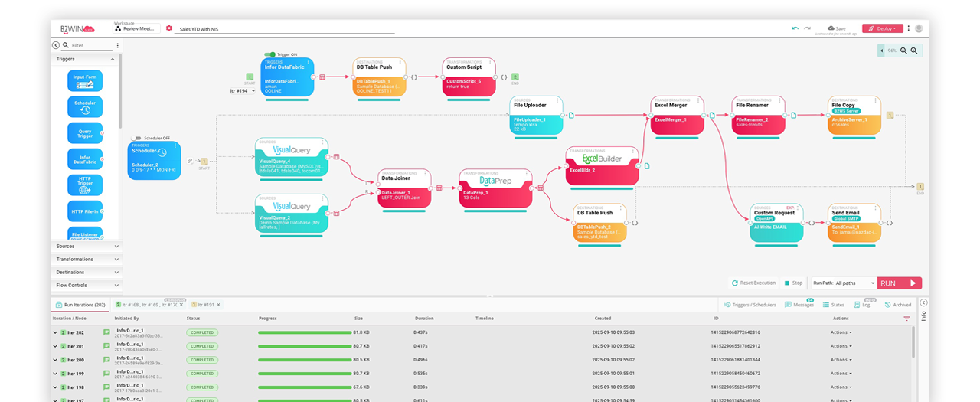Pick the Input-Form trigger tile

(85, 81)
